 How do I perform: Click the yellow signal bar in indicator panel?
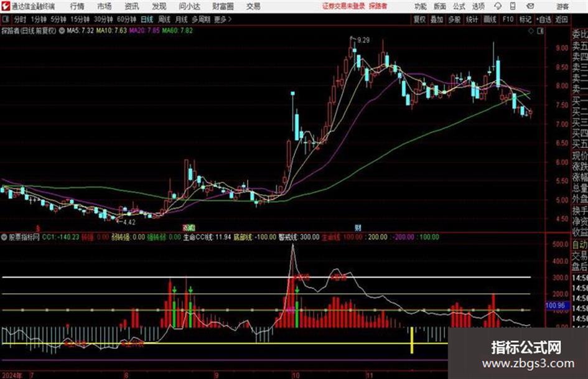[412, 340]
